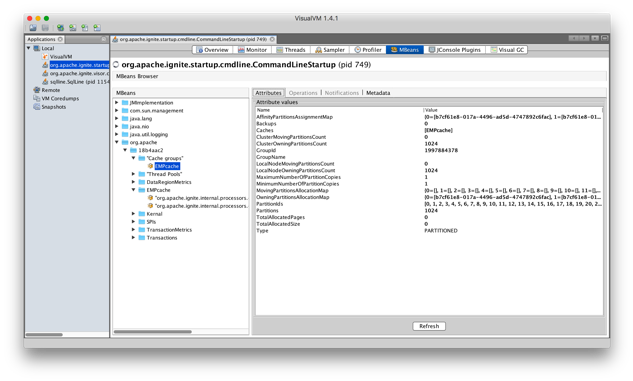Image resolution: width=633 pixels, height=381 pixels.
Task: Click the Name column header
Action: [339, 110]
